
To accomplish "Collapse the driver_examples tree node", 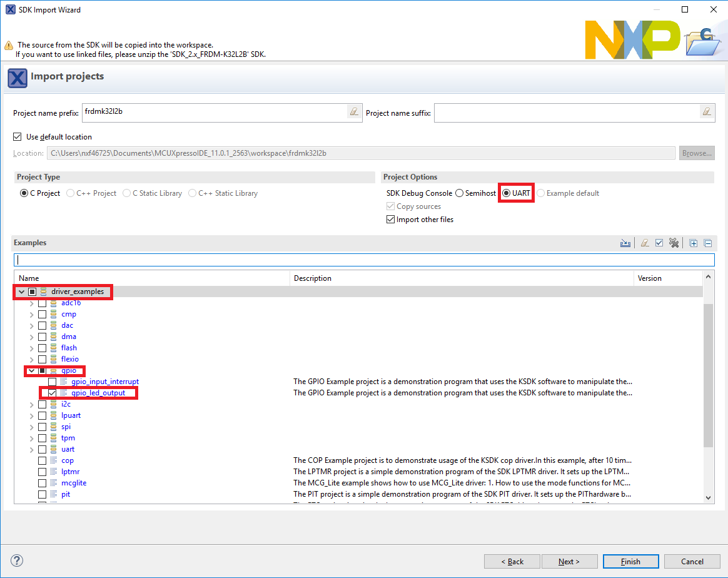I will point(22,292).
